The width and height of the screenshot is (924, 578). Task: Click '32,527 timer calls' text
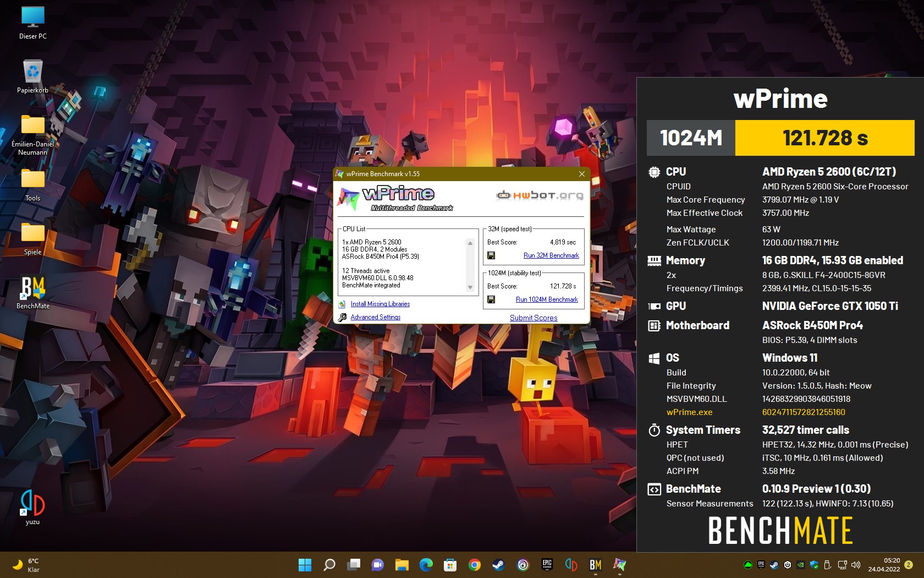coord(806,430)
